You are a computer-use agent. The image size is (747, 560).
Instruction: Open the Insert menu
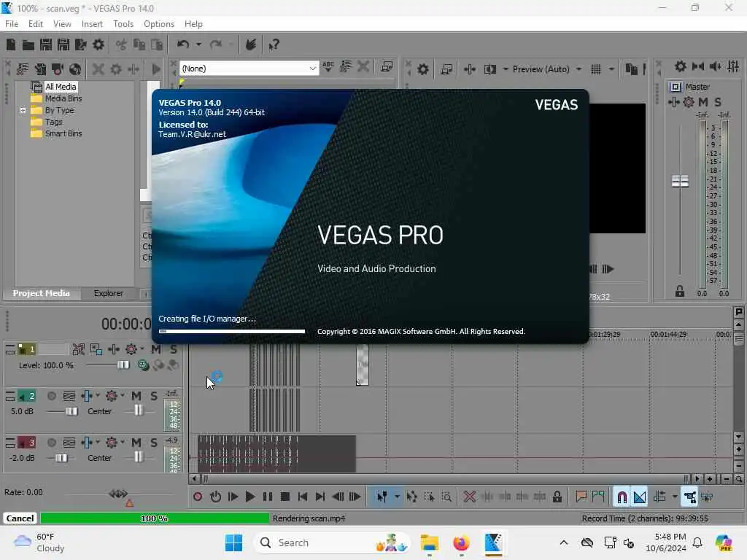click(92, 24)
